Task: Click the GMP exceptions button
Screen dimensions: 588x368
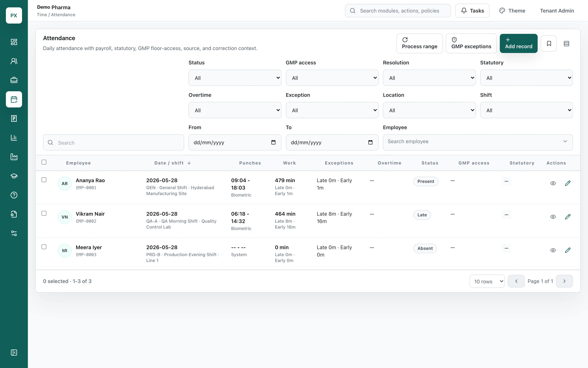Action: coord(471,44)
